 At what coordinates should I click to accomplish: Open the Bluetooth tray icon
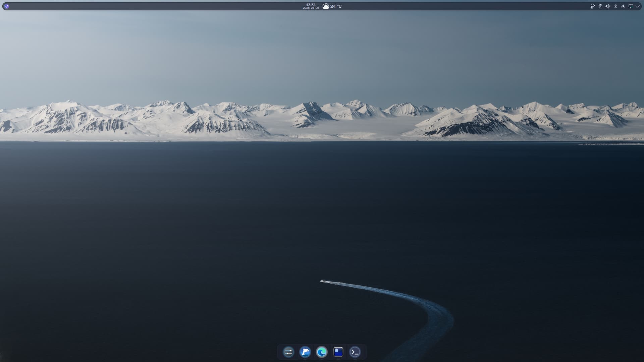615,6
